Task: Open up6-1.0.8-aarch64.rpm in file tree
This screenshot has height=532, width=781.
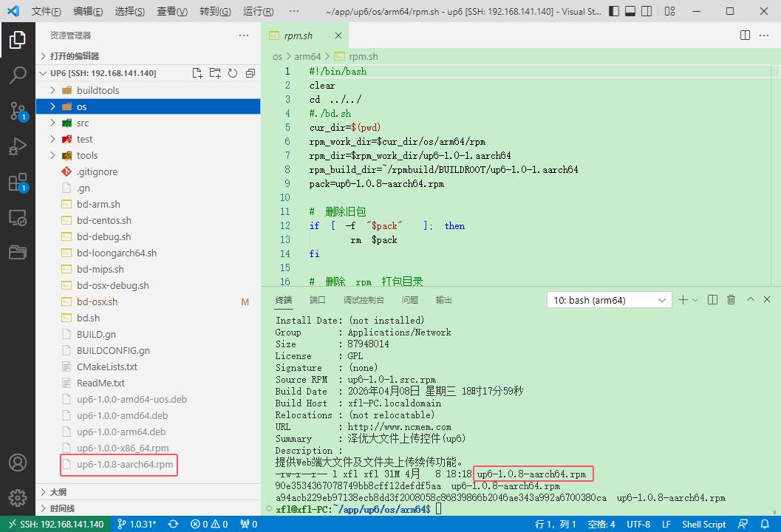Action: click(x=124, y=464)
